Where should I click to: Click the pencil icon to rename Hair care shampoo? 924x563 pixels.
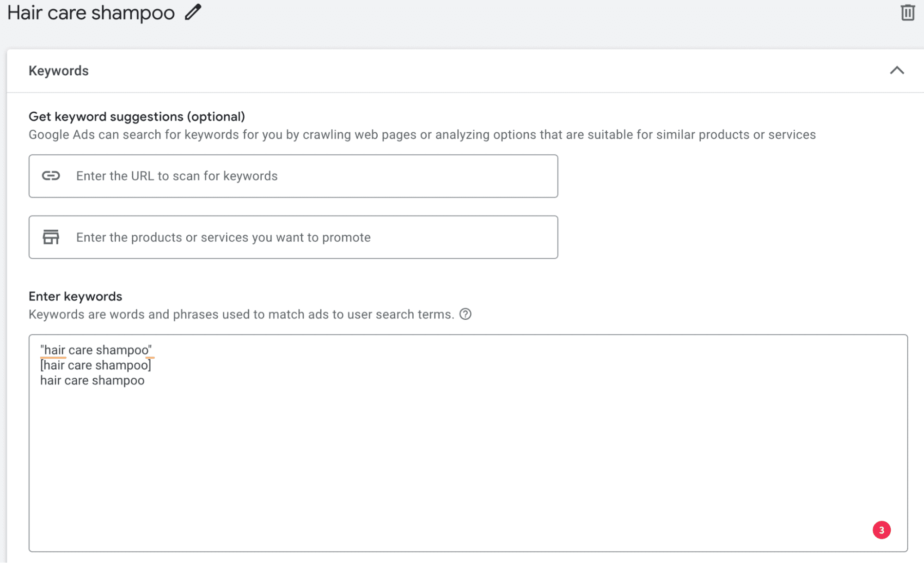(x=192, y=12)
